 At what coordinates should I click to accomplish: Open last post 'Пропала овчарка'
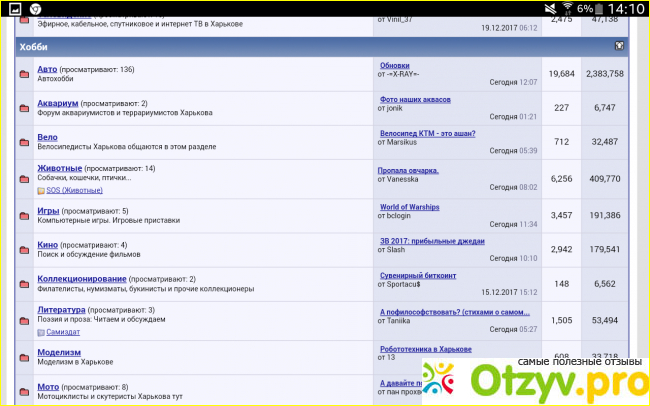[408, 171]
